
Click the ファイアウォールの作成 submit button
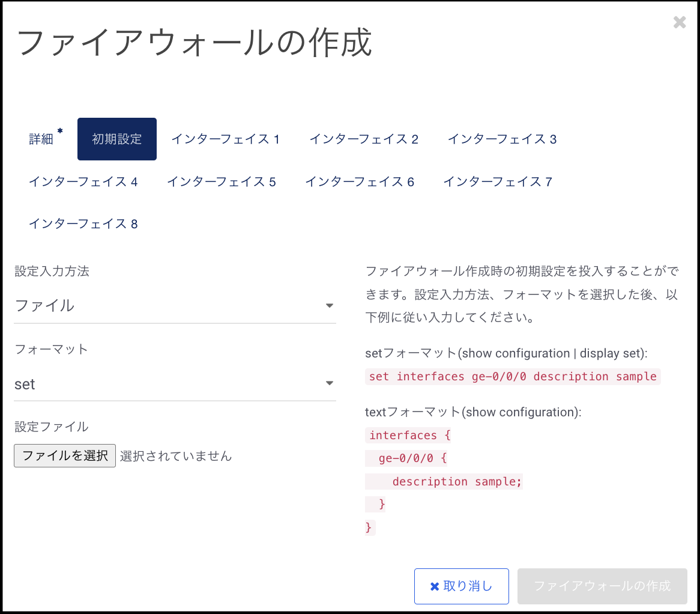[602, 586]
